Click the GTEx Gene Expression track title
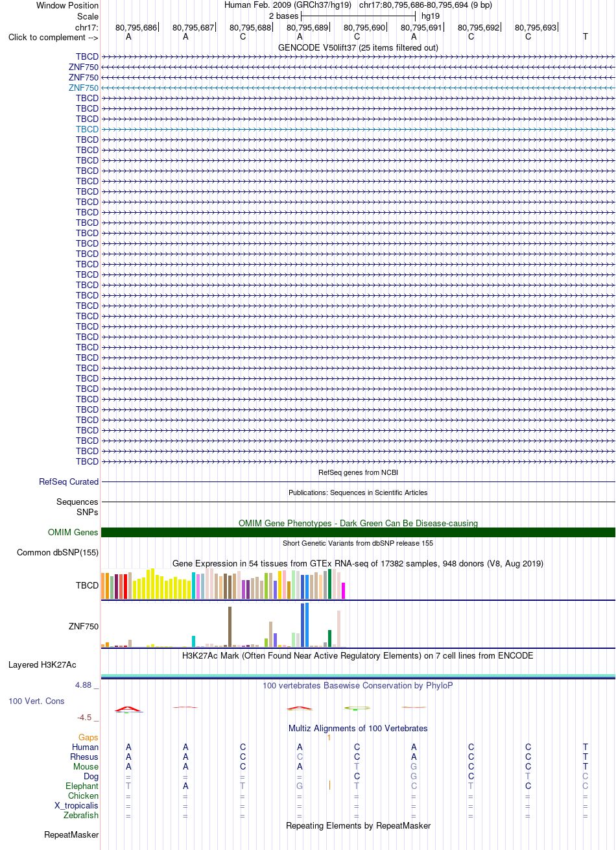The image size is (616, 850). pyautogui.click(x=358, y=563)
